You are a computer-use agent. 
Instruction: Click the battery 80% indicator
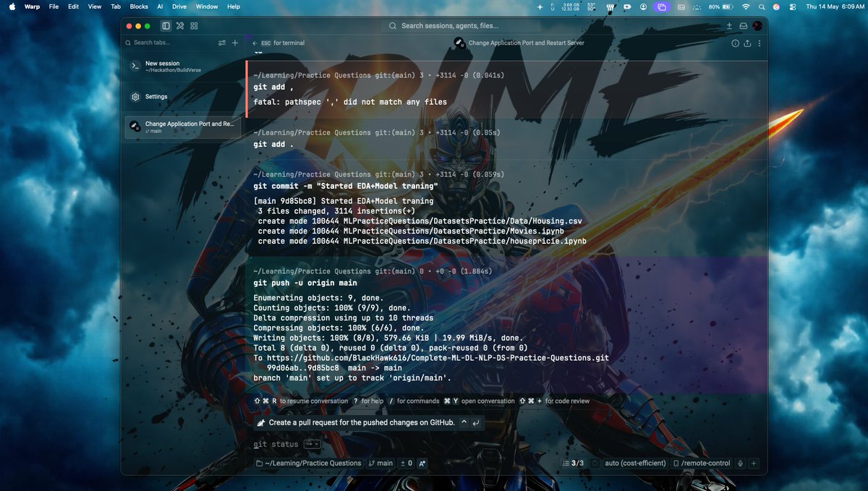point(720,7)
